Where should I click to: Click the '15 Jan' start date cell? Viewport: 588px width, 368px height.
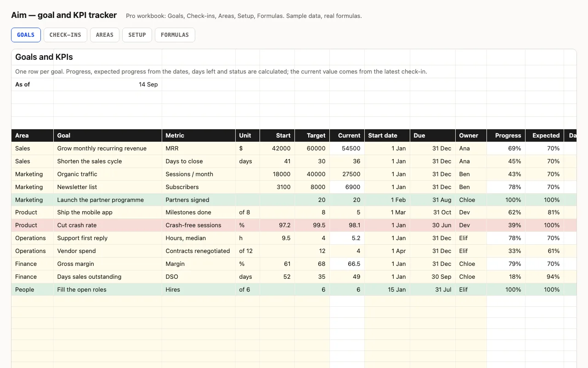tap(387, 290)
